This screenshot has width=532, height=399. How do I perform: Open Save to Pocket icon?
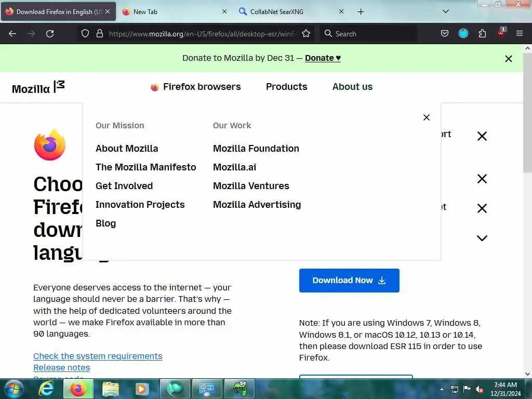click(445, 34)
